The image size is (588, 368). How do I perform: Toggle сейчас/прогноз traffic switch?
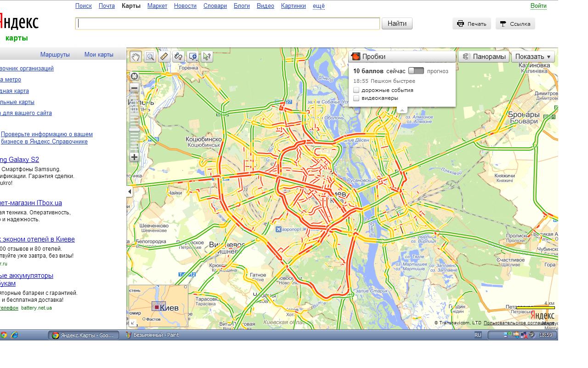(x=416, y=71)
